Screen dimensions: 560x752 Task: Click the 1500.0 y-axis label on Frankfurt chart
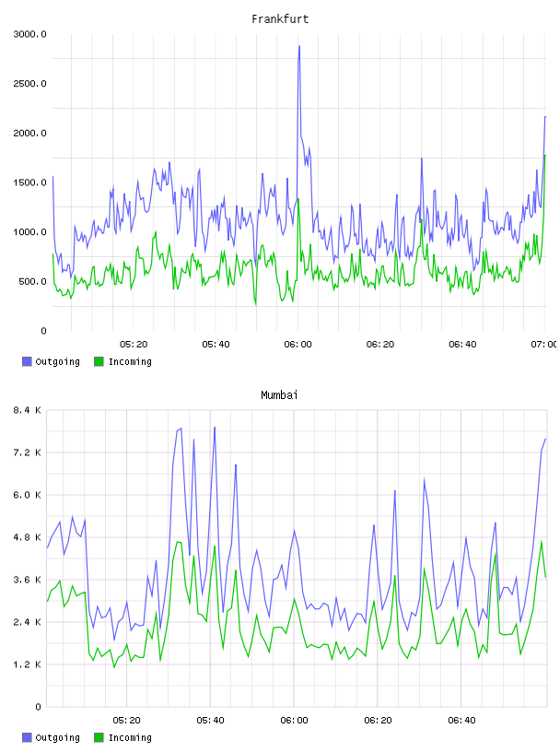[29, 182]
